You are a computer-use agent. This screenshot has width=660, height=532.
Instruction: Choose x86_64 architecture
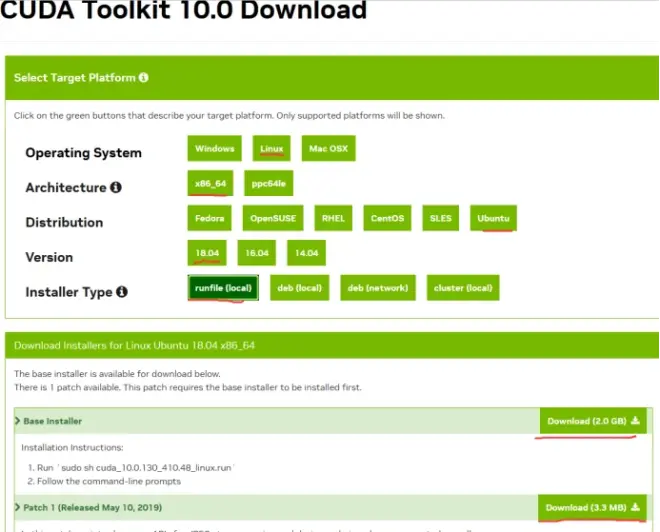click(210, 183)
